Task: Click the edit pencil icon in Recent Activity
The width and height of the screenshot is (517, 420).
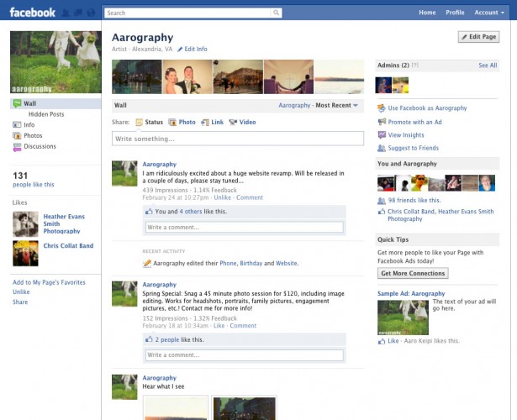Action: (x=147, y=263)
